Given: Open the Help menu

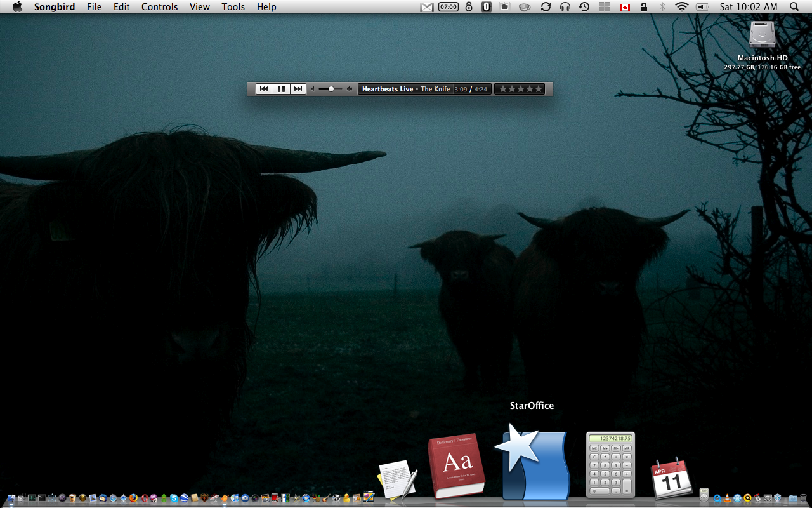Looking at the screenshot, I should coord(266,7).
